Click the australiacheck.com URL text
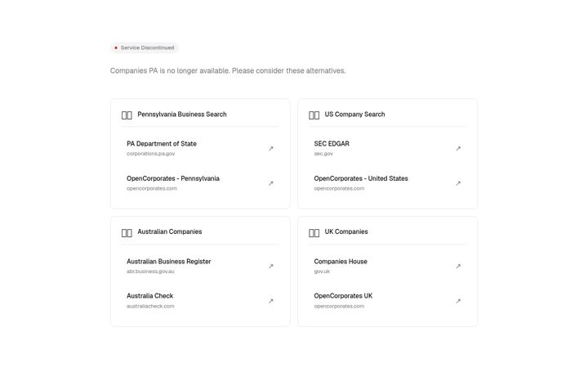The image size is (588, 368). tap(150, 306)
